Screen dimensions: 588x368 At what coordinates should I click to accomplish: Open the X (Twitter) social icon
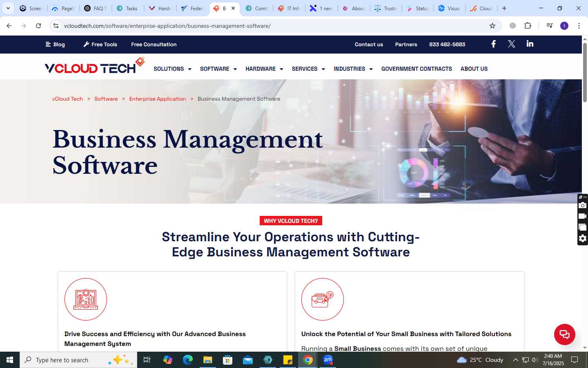click(x=511, y=44)
